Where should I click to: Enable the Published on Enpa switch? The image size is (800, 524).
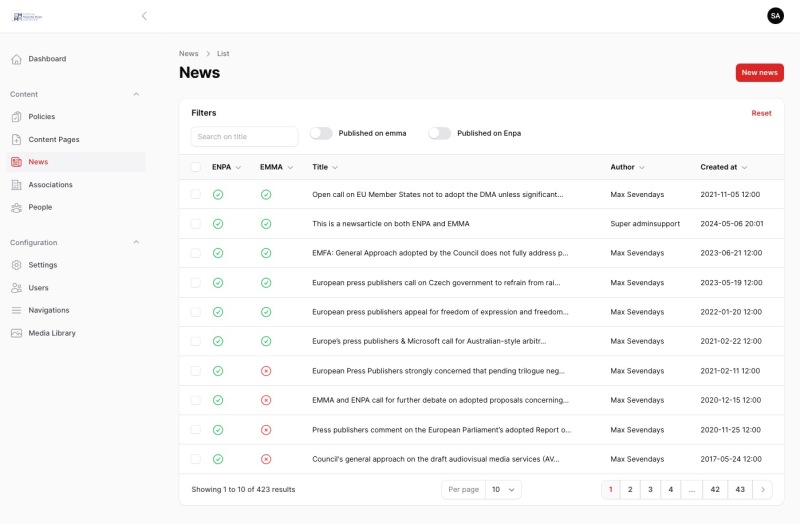pyautogui.click(x=440, y=133)
